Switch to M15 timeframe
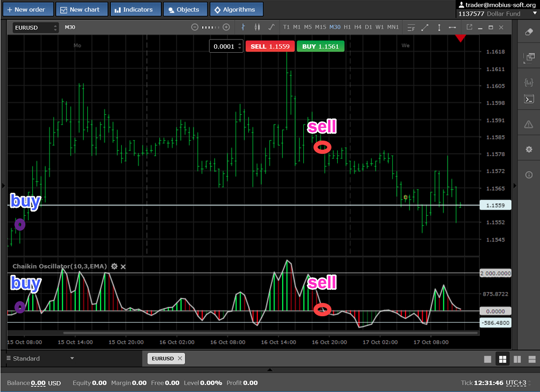540x392 pixels. [321, 27]
